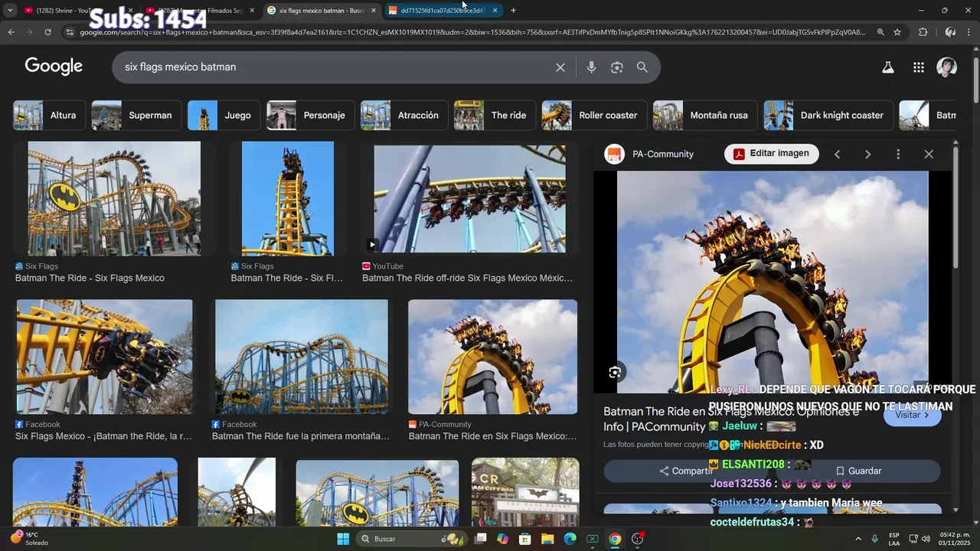This screenshot has height=551, width=980.
Task: Reload the page in Chrome
Action: pos(47,32)
